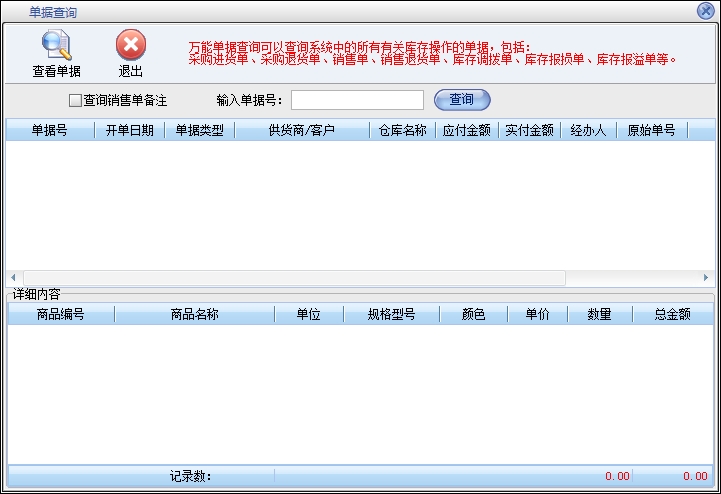Enable the 查询销售单备注 checkbox
This screenshot has height=494, width=721.
pyautogui.click(x=75, y=100)
